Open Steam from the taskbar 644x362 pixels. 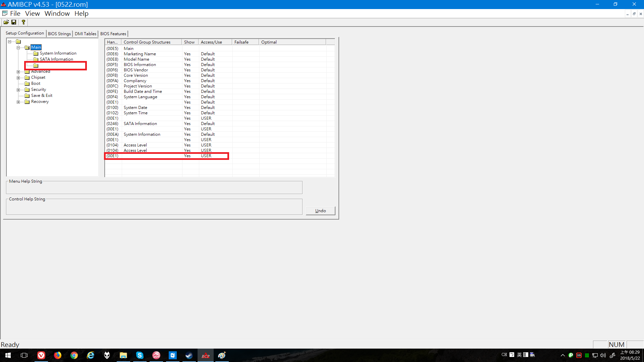point(189,355)
